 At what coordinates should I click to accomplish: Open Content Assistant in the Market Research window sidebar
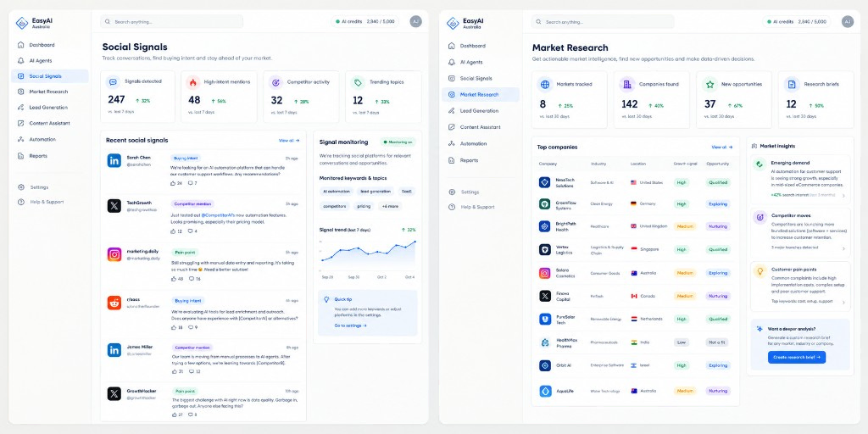(480, 127)
